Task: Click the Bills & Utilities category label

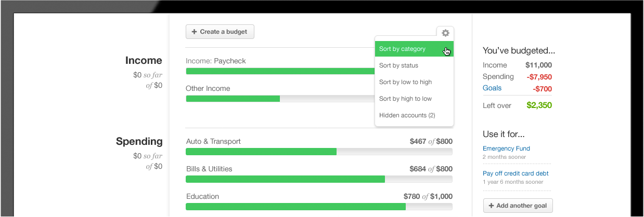Action: 209,169
